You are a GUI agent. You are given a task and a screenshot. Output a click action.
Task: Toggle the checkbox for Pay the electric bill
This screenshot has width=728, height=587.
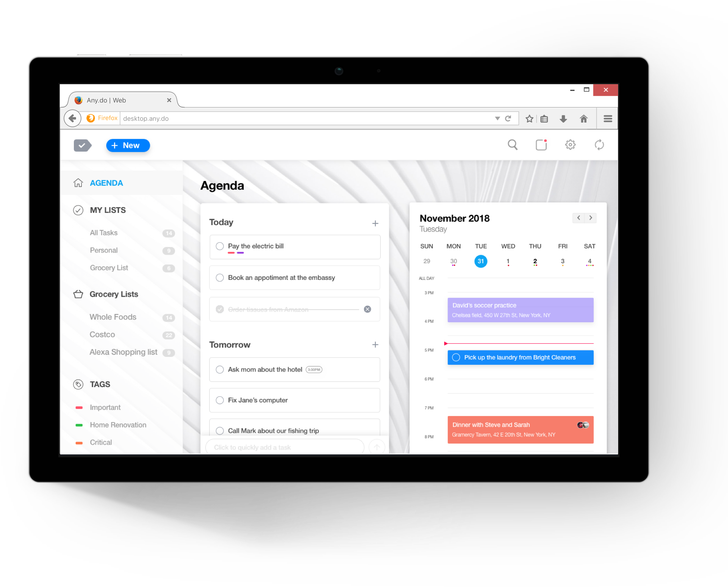(219, 246)
